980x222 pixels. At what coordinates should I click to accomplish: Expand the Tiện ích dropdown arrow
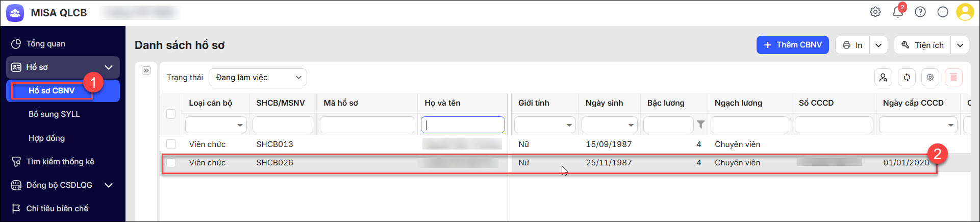coord(960,45)
